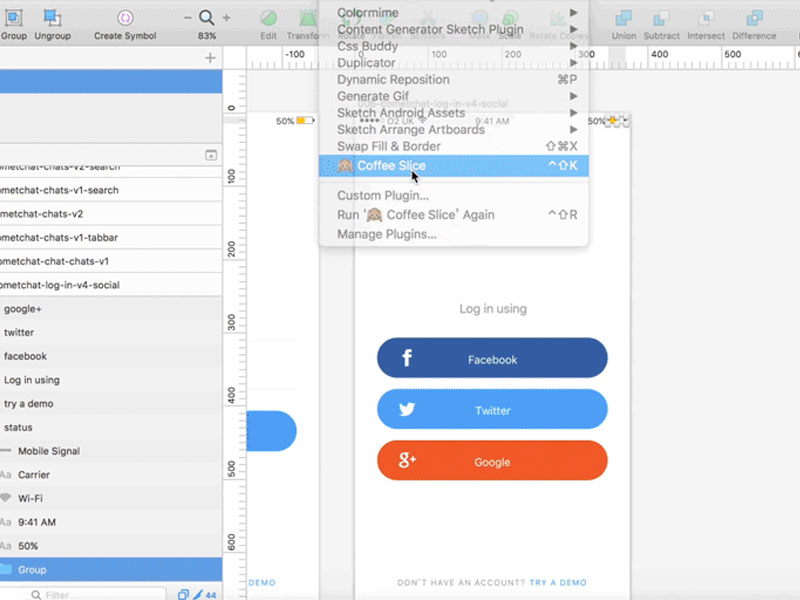Select the try a demo layer
Viewport: 800px width, 600px height.
click(111, 404)
